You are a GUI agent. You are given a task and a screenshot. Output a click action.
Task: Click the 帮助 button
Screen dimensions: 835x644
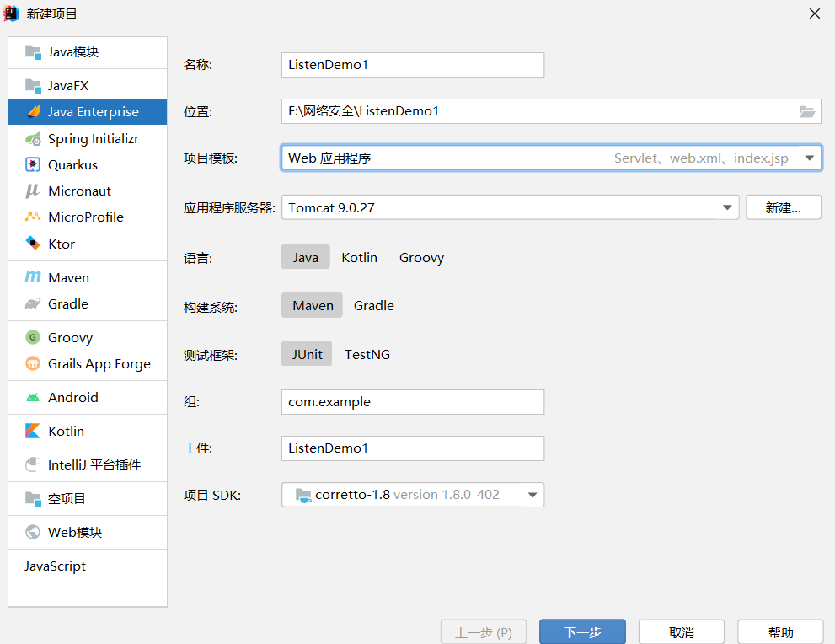[781, 631]
